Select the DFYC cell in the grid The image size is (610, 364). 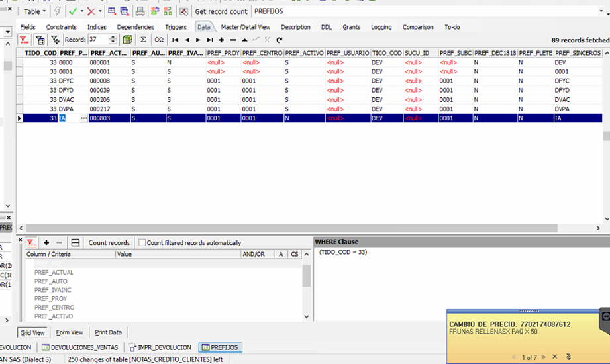click(73, 81)
